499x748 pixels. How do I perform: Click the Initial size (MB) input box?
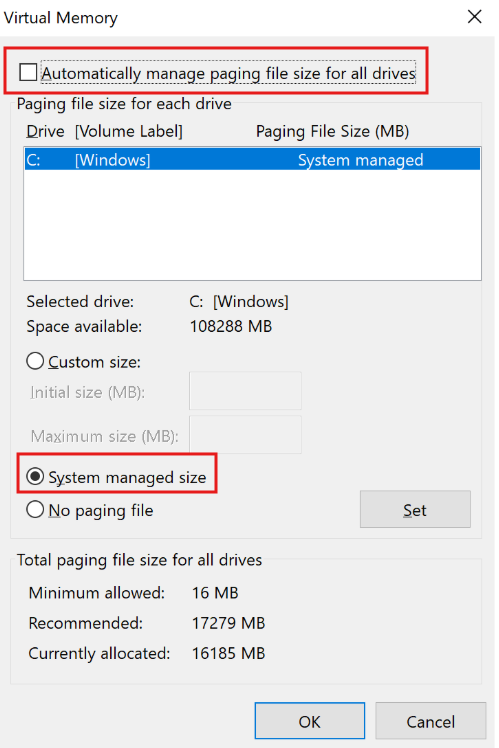click(245, 391)
